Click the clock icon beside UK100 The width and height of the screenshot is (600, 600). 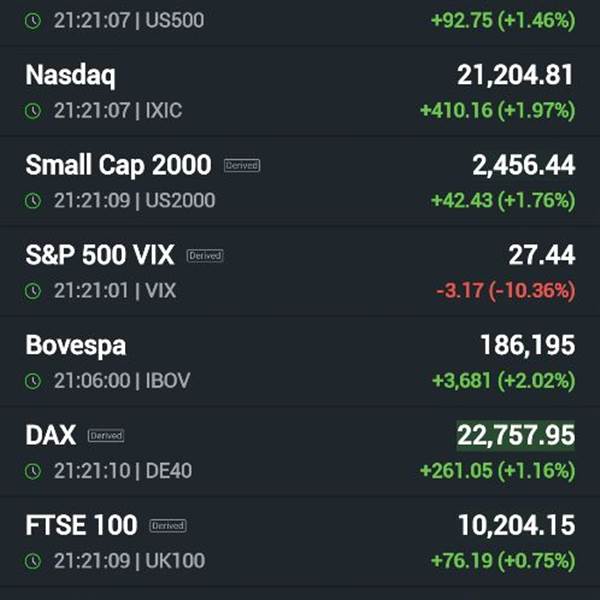coord(33,561)
